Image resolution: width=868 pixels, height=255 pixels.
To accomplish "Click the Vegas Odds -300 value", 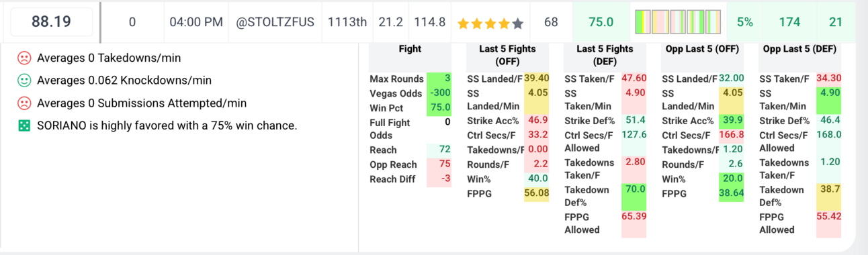I will click(439, 93).
